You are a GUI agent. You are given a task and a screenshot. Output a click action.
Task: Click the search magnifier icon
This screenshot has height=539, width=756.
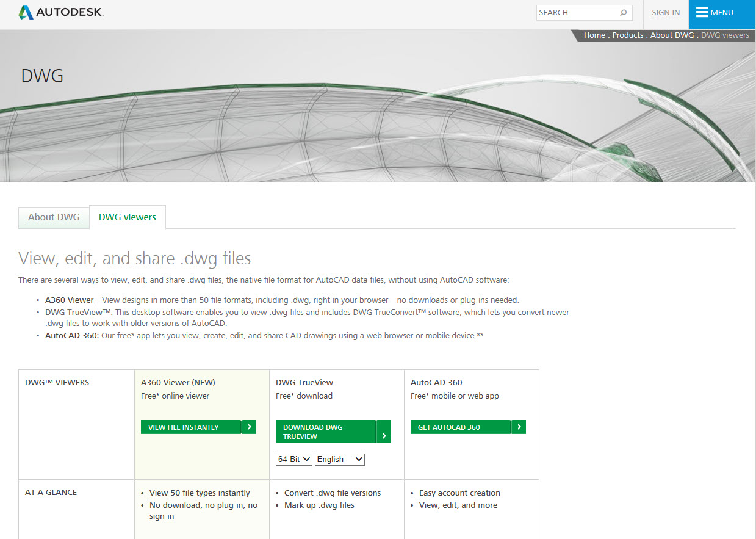(x=624, y=12)
